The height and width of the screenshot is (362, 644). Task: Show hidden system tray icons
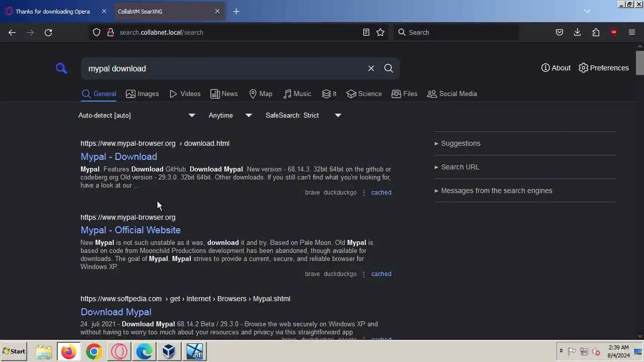561,351
